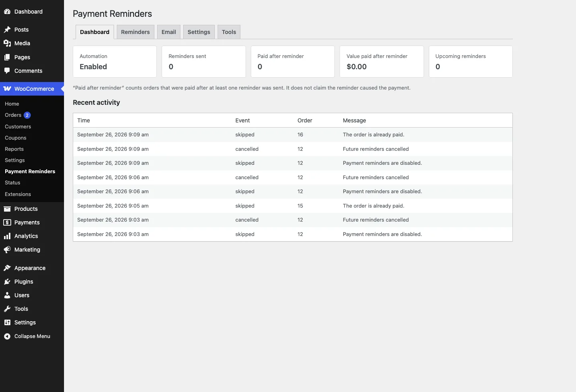Open WooCommerce Home submenu
Screen dimensions: 576x392
coord(12,104)
